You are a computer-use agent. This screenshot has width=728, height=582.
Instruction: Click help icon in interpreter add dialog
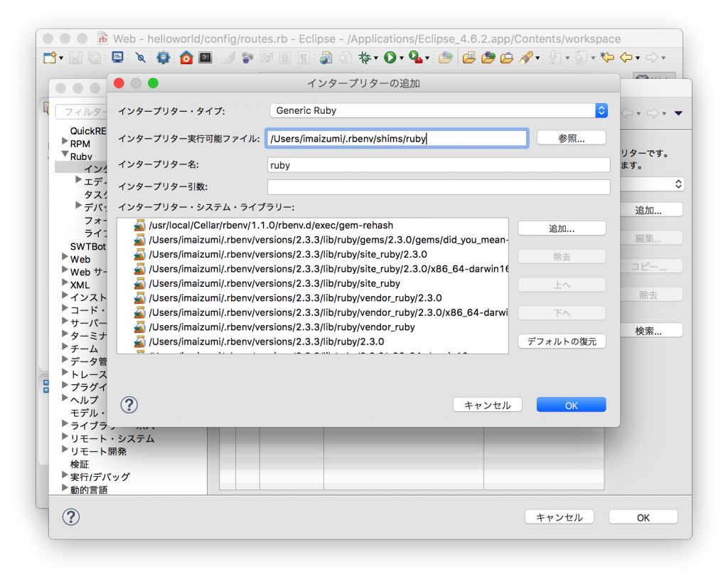pyautogui.click(x=129, y=405)
